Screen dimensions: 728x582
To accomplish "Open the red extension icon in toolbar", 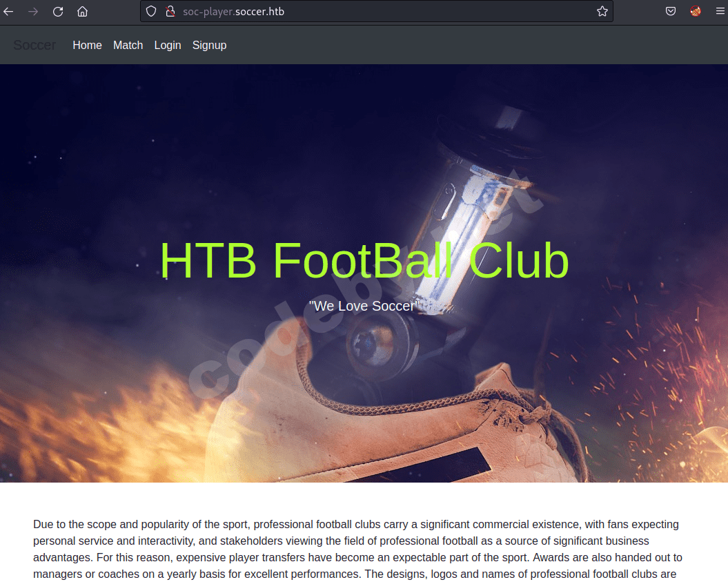I will pos(695,11).
